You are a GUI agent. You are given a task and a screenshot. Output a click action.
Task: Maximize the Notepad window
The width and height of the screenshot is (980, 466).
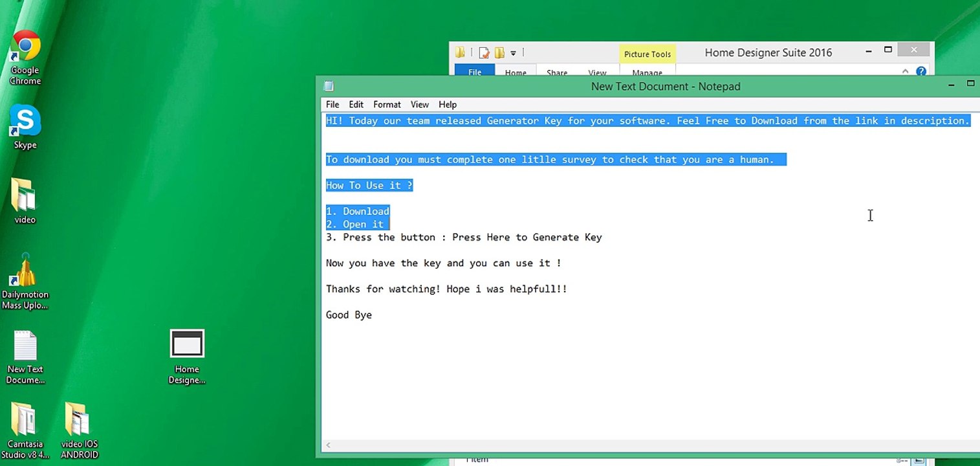coord(970,83)
